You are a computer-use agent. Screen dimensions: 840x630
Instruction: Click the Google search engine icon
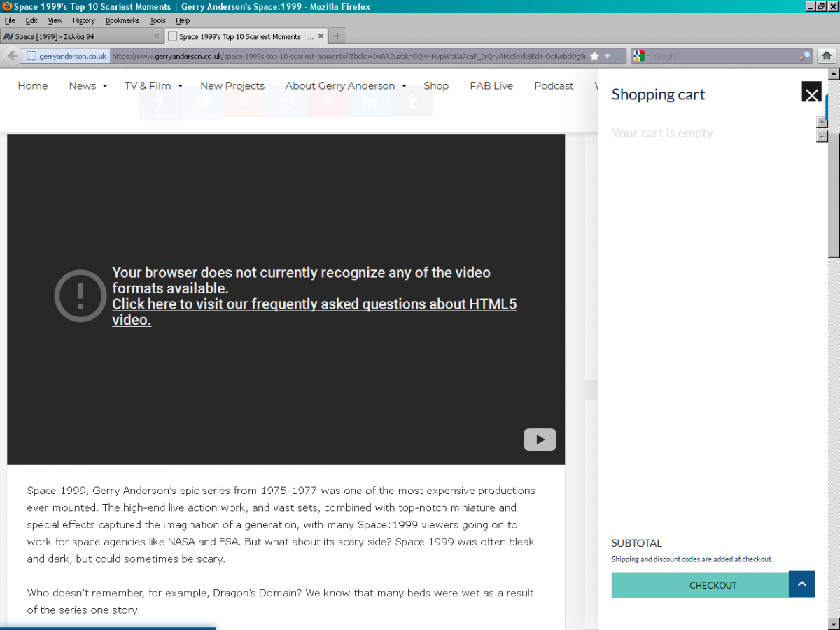pos(638,56)
